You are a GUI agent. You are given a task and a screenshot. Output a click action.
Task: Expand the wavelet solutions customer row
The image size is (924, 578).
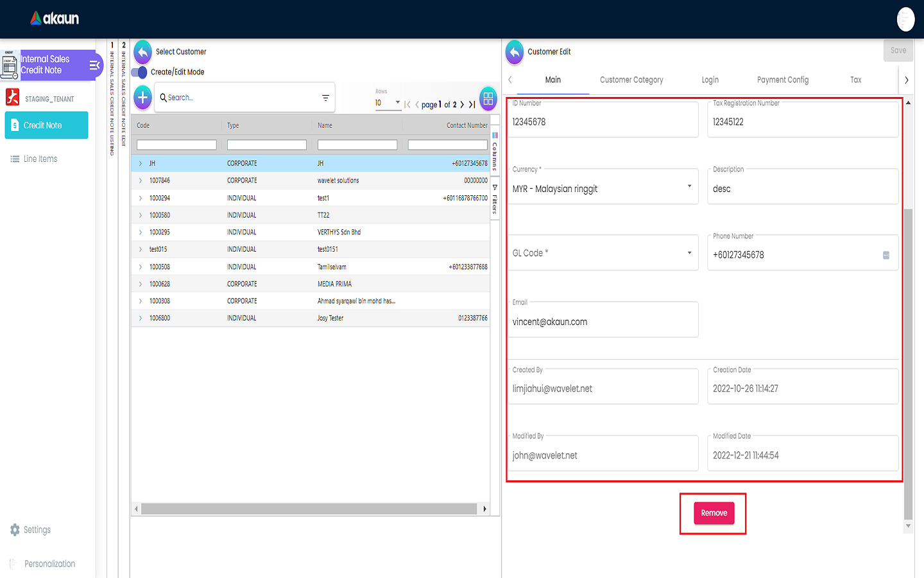point(141,181)
